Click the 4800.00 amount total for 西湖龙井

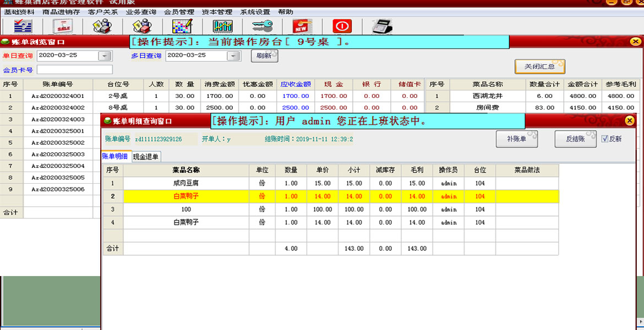(582, 96)
